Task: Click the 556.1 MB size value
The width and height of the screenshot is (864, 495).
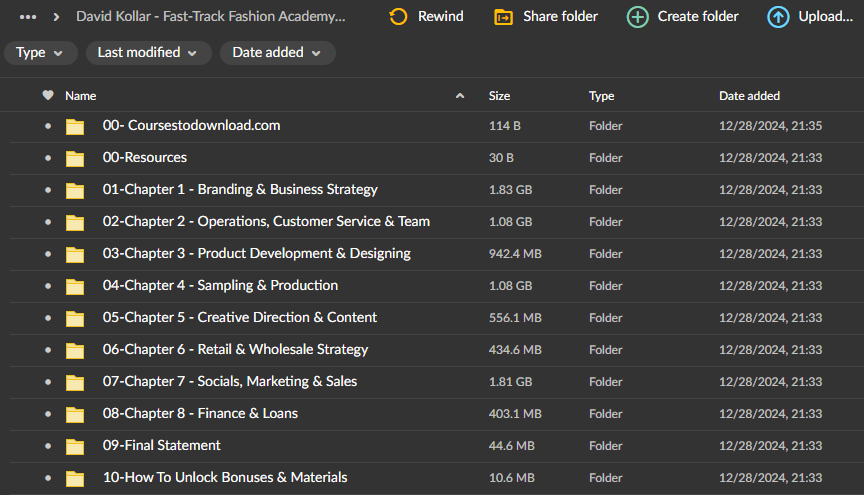Action: [x=515, y=318]
